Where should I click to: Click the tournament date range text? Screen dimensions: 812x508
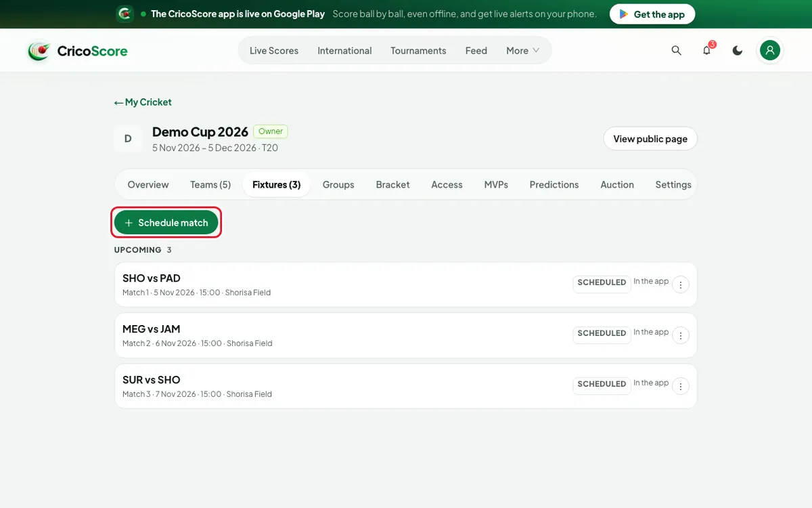tap(215, 148)
